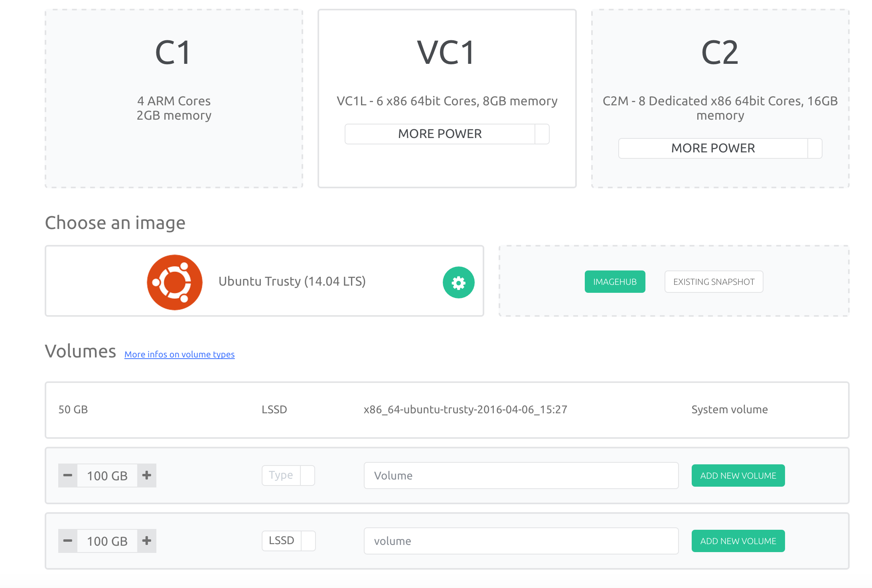Decrease size of the Type volume row
This screenshot has height=588, width=872.
click(68, 475)
